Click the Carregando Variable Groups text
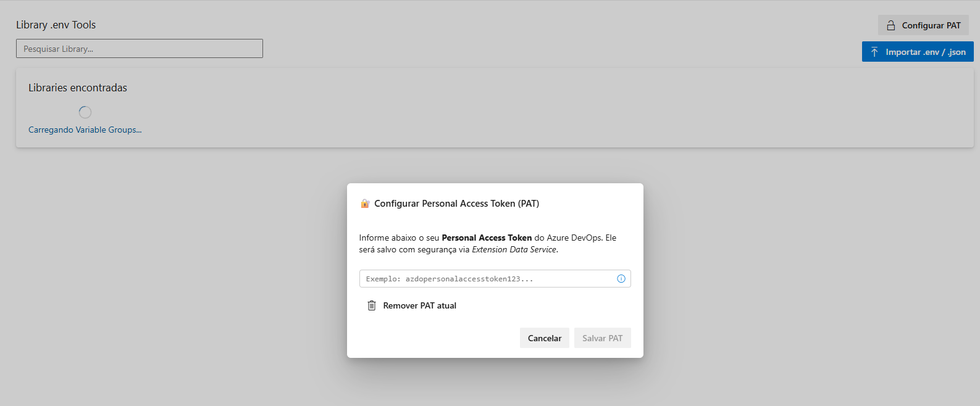This screenshot has width=980, height=406. (85, 130)
